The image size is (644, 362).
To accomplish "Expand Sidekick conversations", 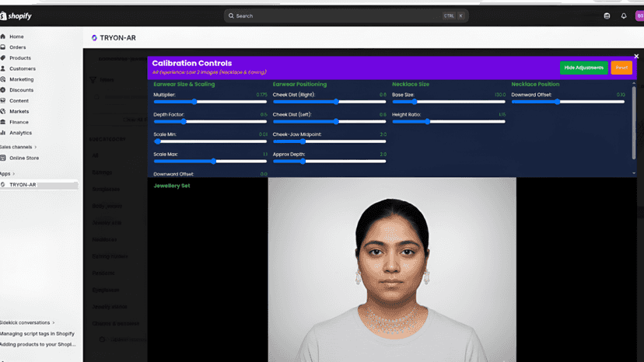I will click(27, 322).
